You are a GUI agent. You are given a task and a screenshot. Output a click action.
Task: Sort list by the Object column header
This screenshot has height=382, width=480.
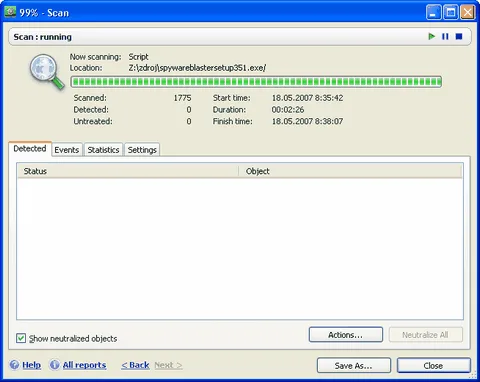(351, 171)
